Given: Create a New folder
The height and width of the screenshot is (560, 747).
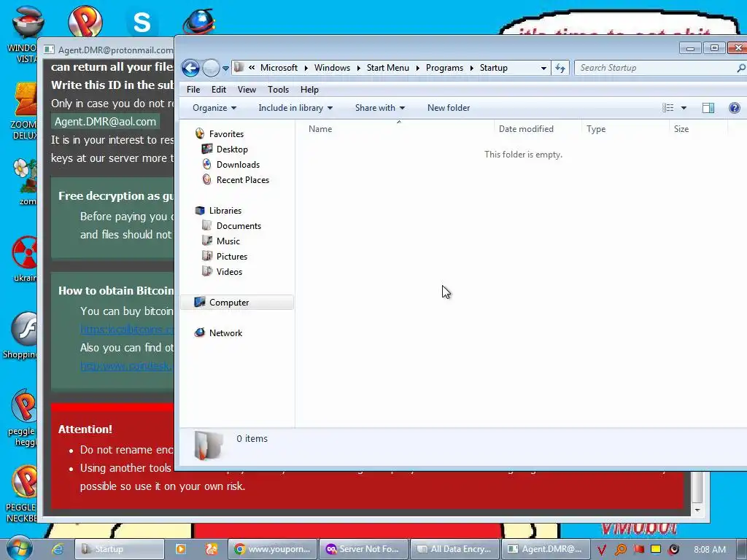Looking at the screenshot, I should click(449, 108).
